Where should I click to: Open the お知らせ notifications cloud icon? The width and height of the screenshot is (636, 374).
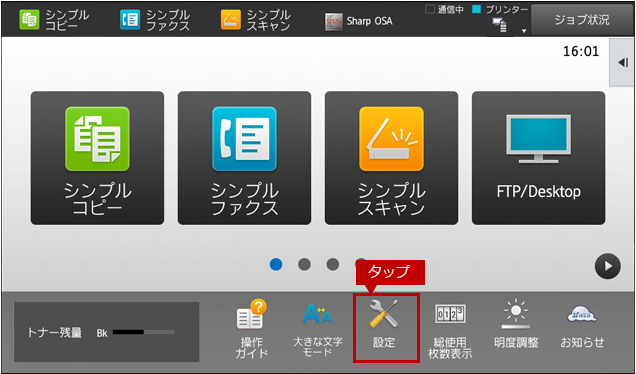coord(582,315)
